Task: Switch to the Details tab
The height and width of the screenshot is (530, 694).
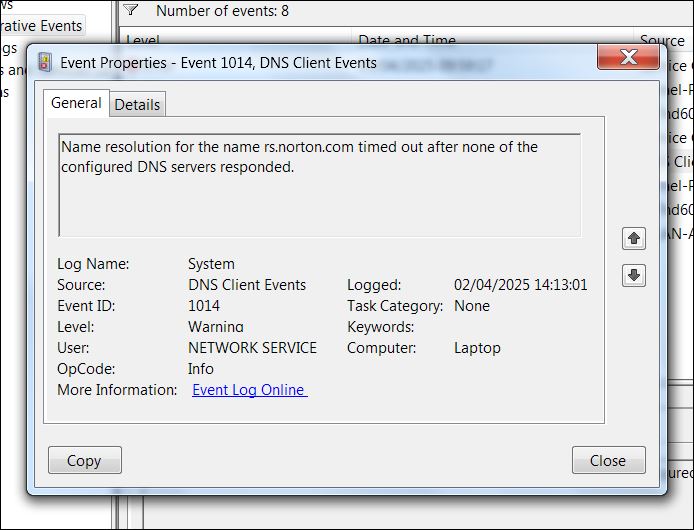Action: [x=137, y=104]
